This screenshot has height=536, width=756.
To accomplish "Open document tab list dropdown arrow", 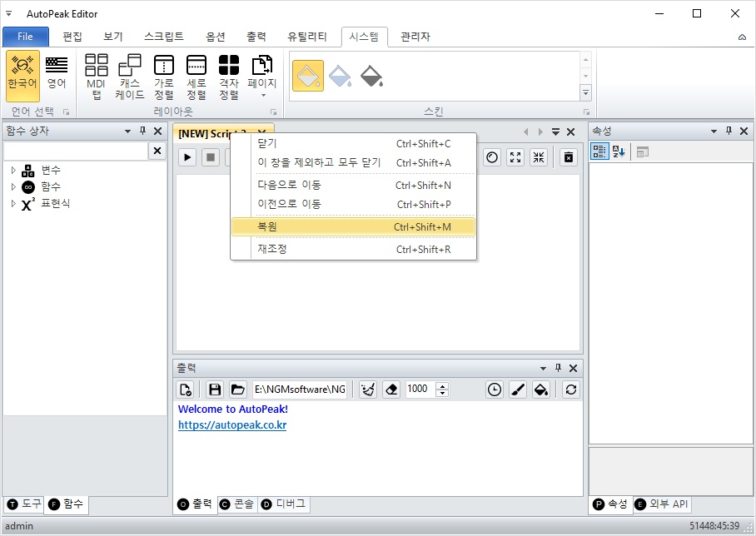I will point(556,132).
